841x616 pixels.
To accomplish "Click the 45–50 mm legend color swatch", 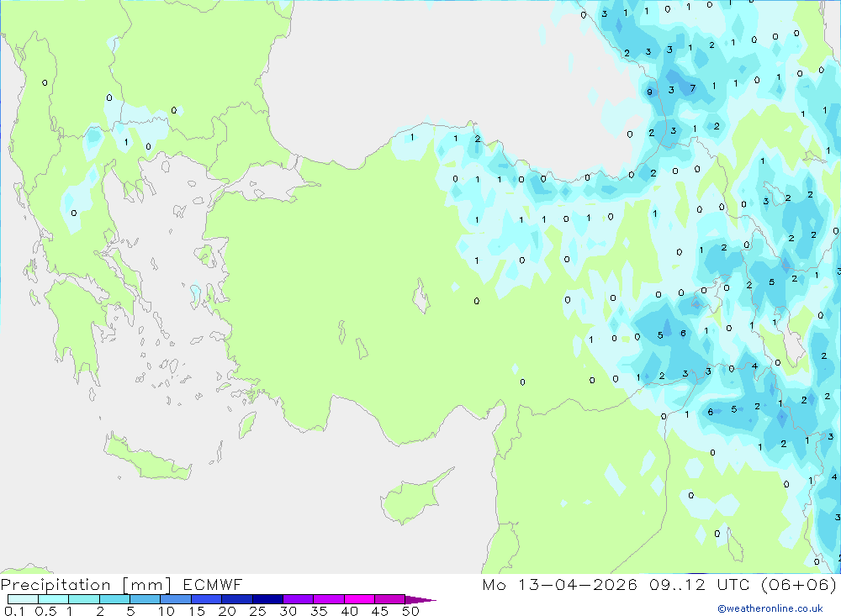I will click(x=389, y=599).
